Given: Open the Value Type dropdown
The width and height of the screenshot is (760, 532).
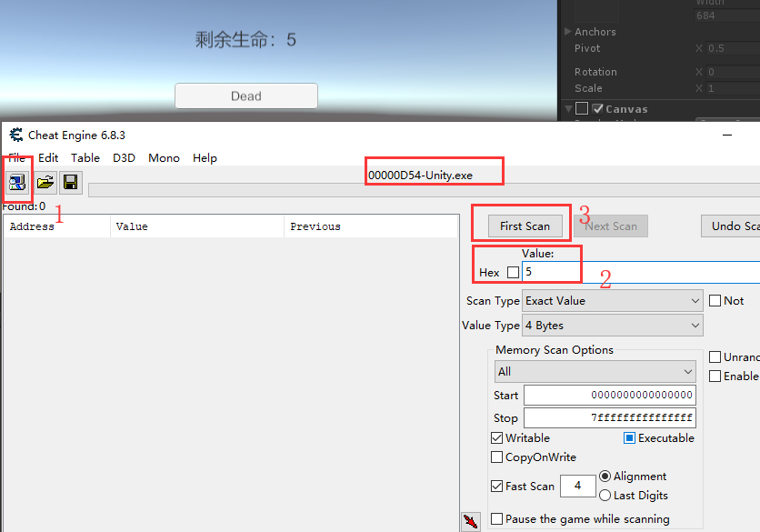Looking at the screenshot, I should [x=612, y=325].
